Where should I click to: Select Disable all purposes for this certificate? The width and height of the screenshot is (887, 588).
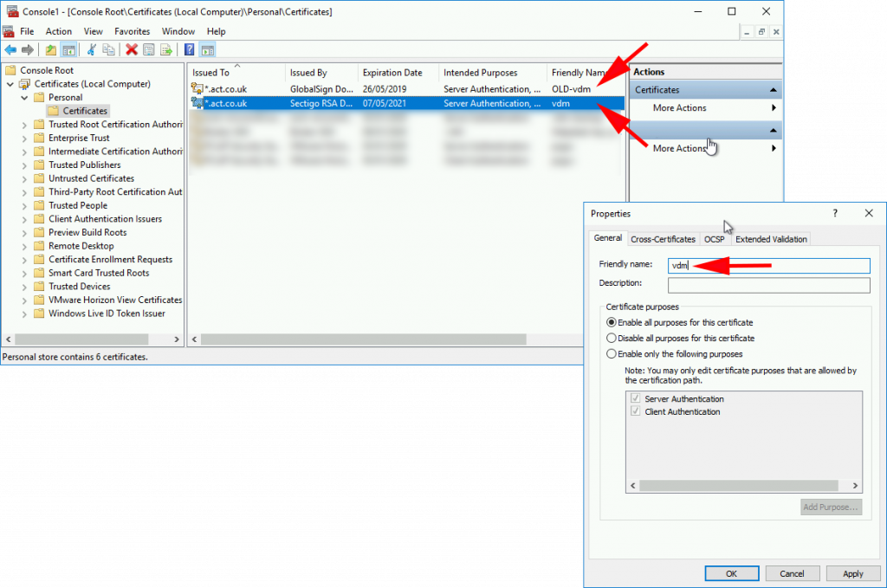click(x=612, y=338)
